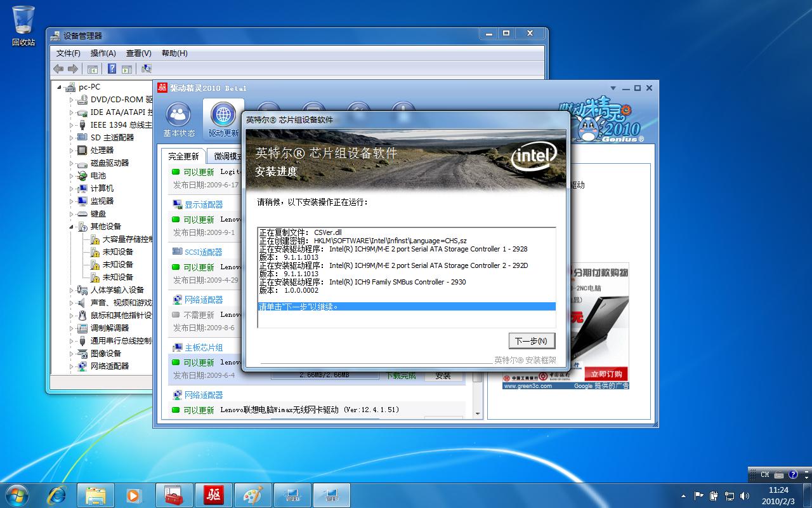Click the Forward arrow in Device Manager toolbar

pyautogui.click(x=72, y=69)
